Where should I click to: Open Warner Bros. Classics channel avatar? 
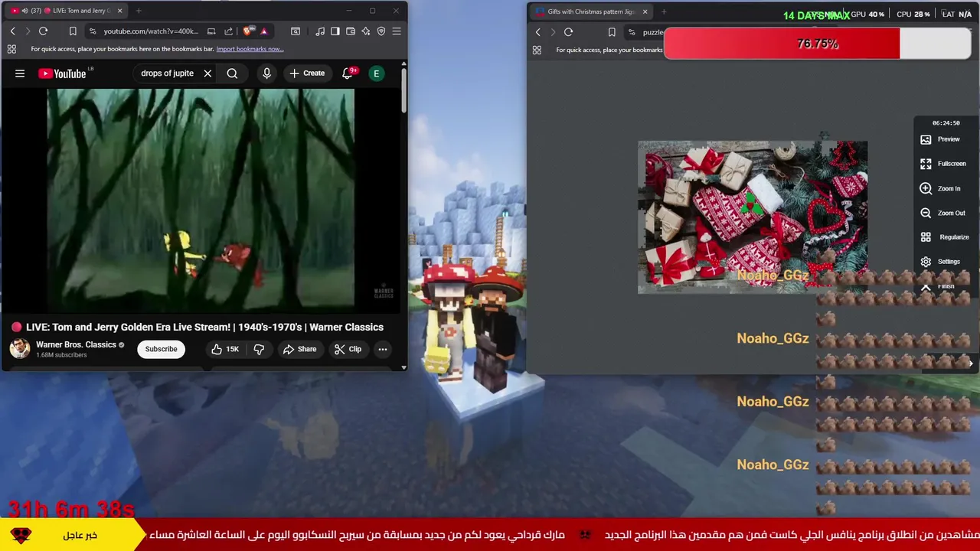(19, 348)
